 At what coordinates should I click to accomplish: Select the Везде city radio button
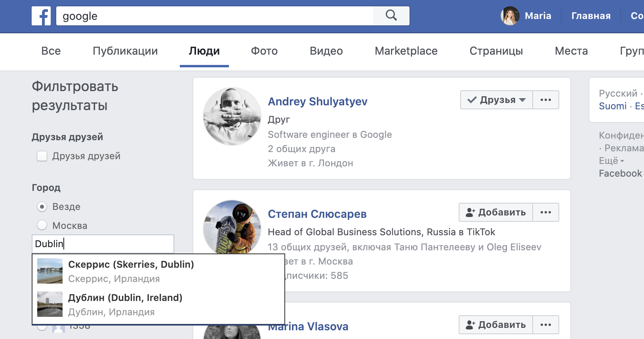(42, 207)
